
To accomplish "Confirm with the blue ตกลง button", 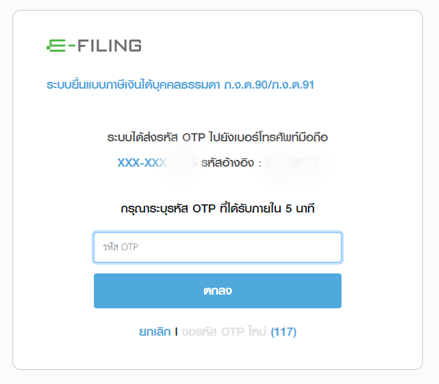I will pos(218,291).
